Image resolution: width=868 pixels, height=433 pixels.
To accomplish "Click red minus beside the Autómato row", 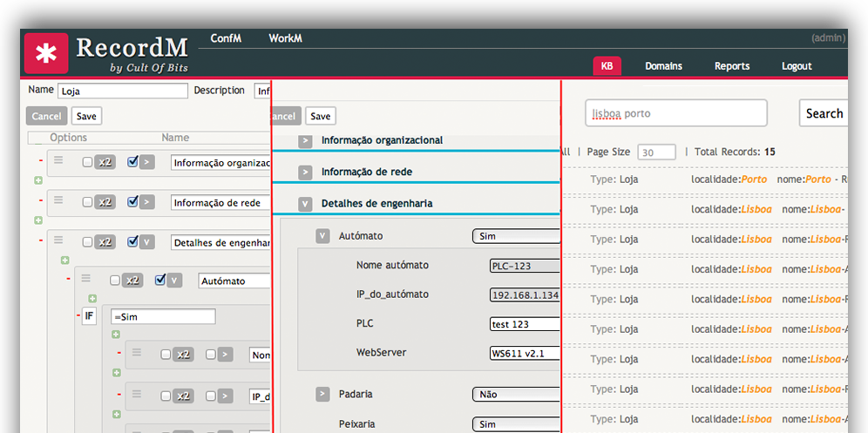I will [68, 279].
